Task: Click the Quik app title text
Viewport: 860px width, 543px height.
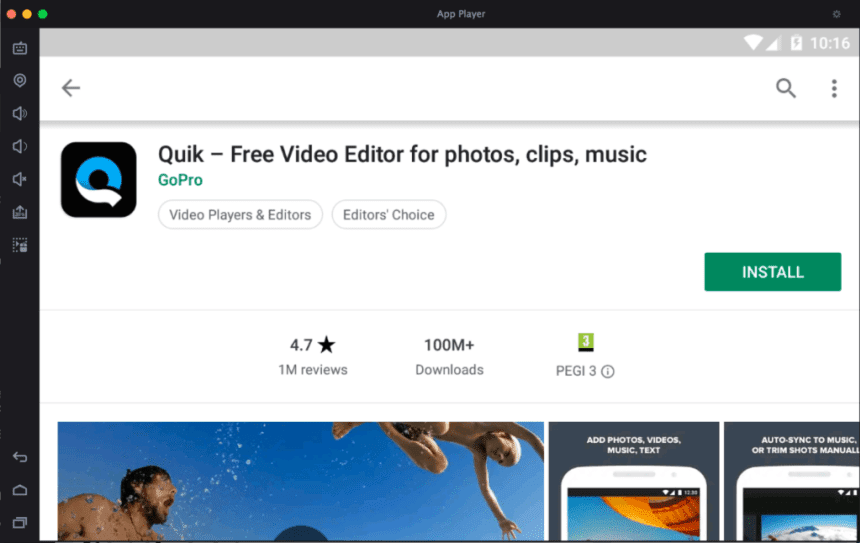Action: 402,155
